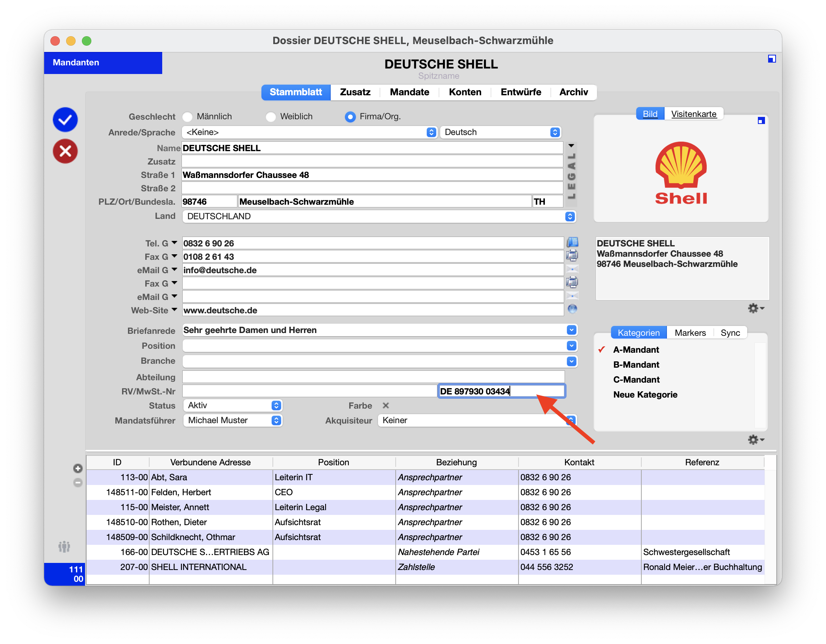The height and width of the screenshot is (644, 826).
Task: Click the blue window icon at top right
Action: click(772, 59)
